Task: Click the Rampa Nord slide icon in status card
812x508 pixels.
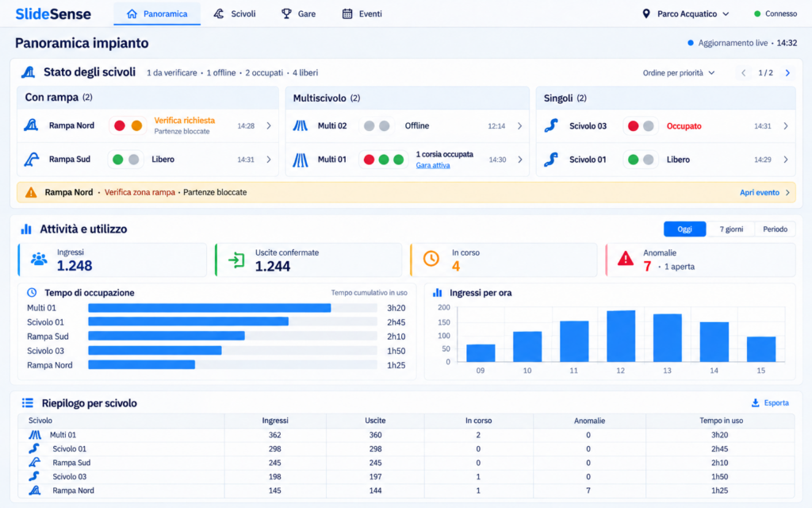Action: click(31, 125)
